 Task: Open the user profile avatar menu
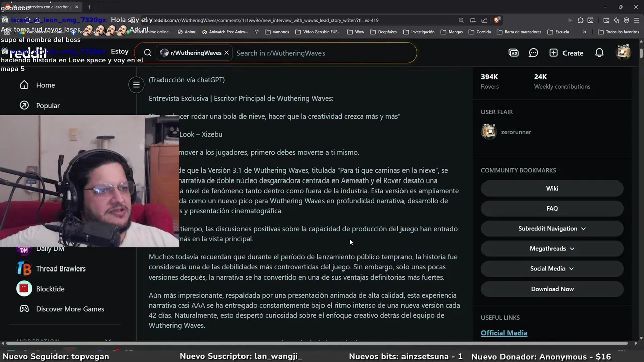(x=623, y=53)
